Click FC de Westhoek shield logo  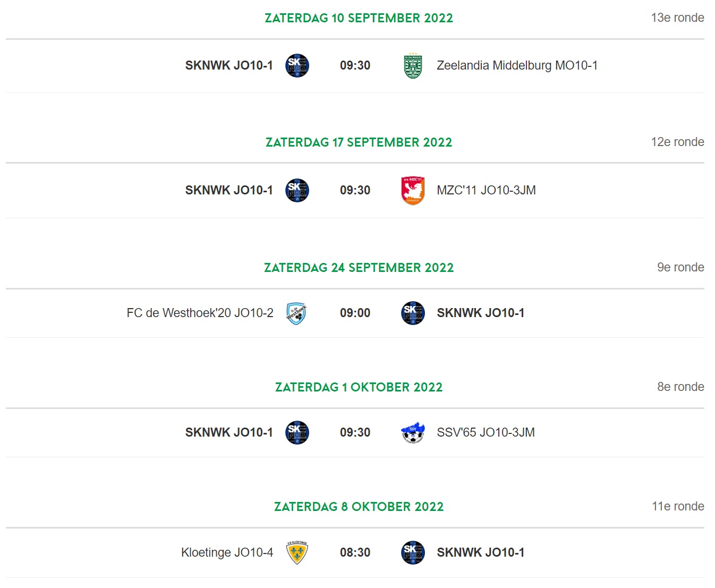(296, 313)
